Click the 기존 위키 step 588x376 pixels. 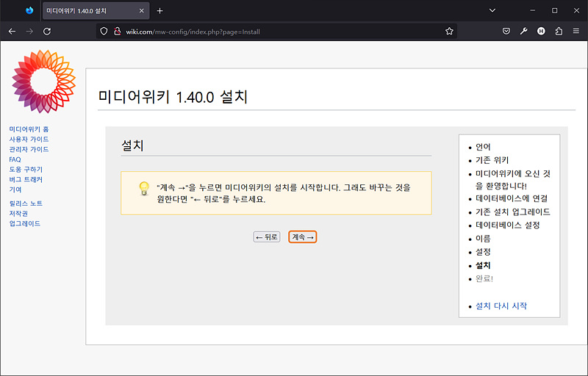(492, 160)
